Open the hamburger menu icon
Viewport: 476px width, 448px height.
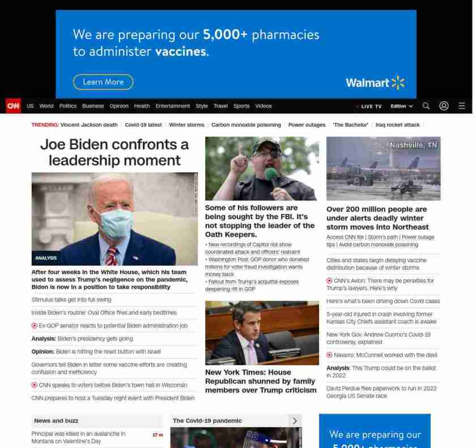click(462, 106)
